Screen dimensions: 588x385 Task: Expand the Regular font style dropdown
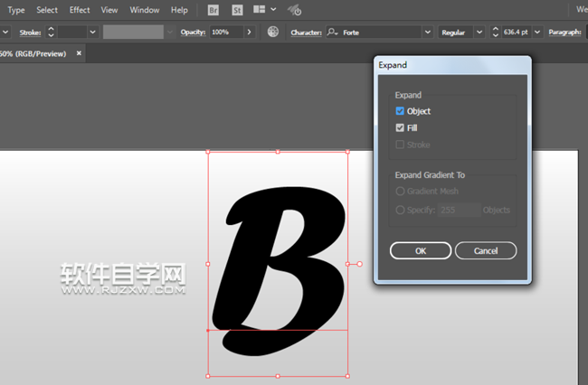479,32
